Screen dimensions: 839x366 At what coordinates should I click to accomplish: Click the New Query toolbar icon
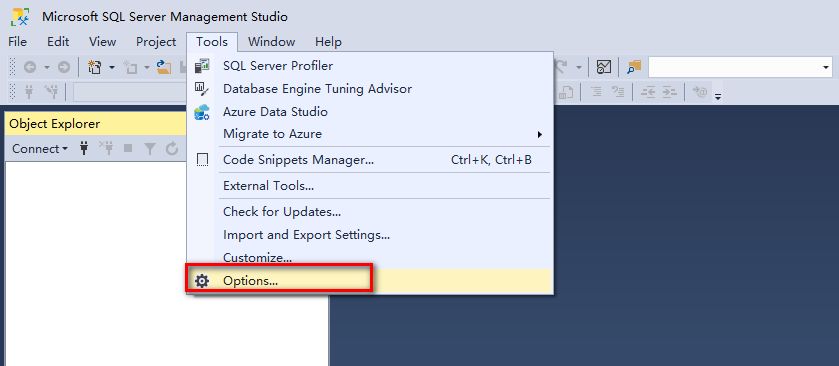click(95, 67)
